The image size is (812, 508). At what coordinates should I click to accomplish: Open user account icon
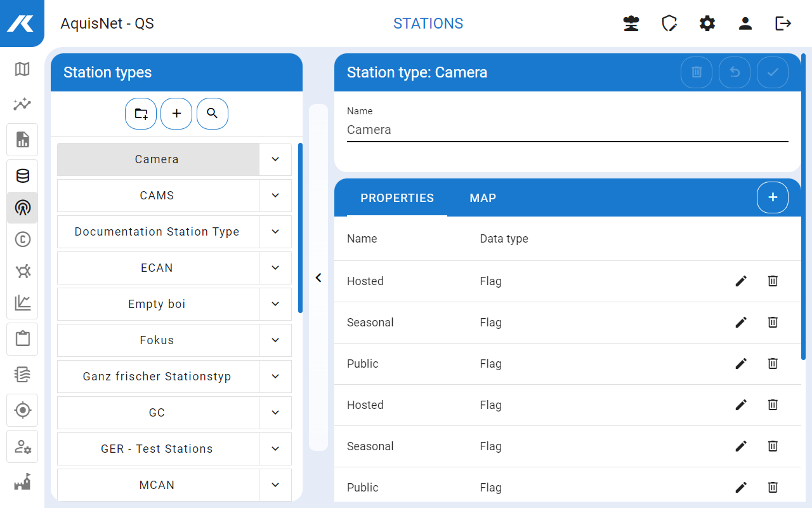point(745,23)
